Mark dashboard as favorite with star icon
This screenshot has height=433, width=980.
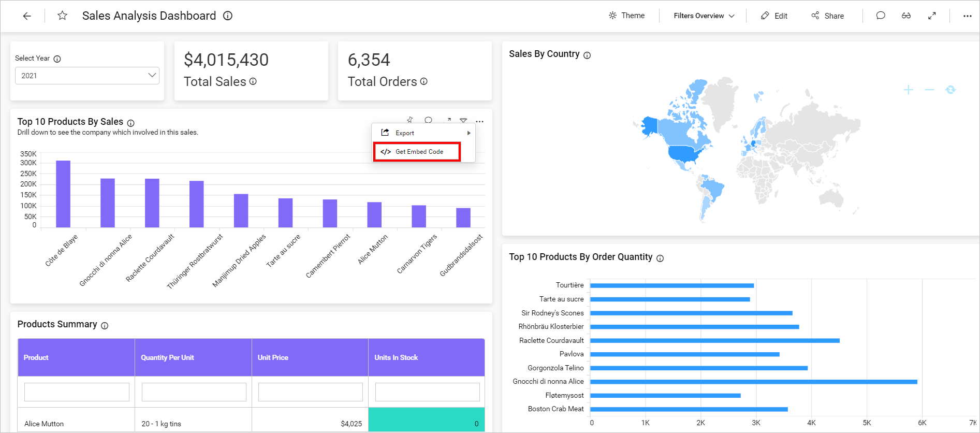[x=62, y=16]
